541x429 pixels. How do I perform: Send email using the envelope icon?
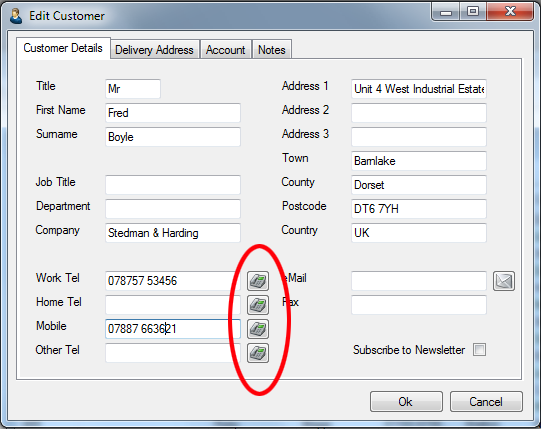click(504, 281)
